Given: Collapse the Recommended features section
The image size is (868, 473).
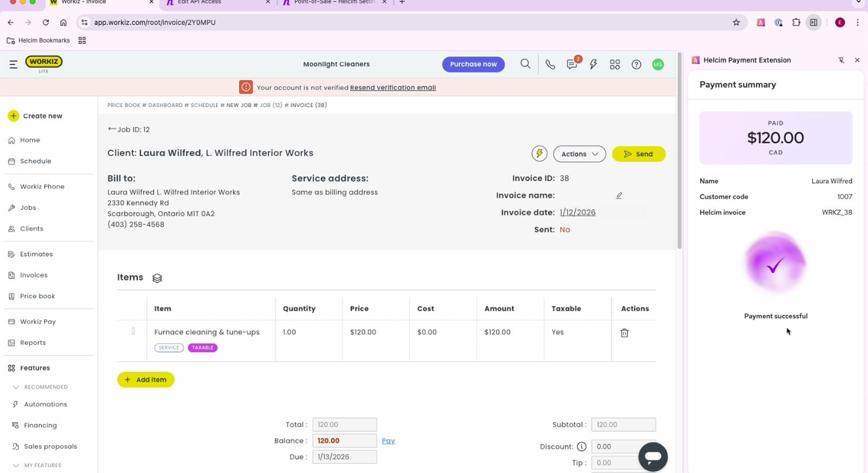Looking at the screenshot, I should pyautogui.click(x=16, y=387).
